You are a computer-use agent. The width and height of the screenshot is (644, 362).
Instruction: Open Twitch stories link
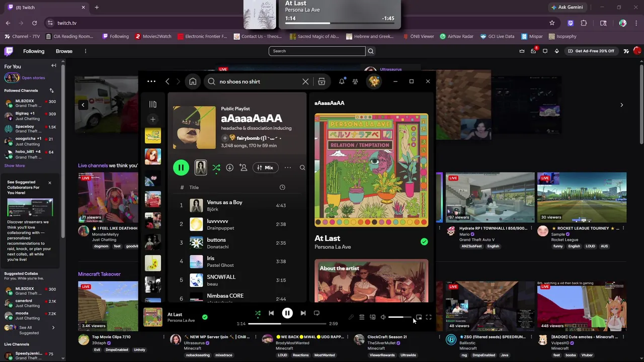pyautogui.click(x=33, y=78)
